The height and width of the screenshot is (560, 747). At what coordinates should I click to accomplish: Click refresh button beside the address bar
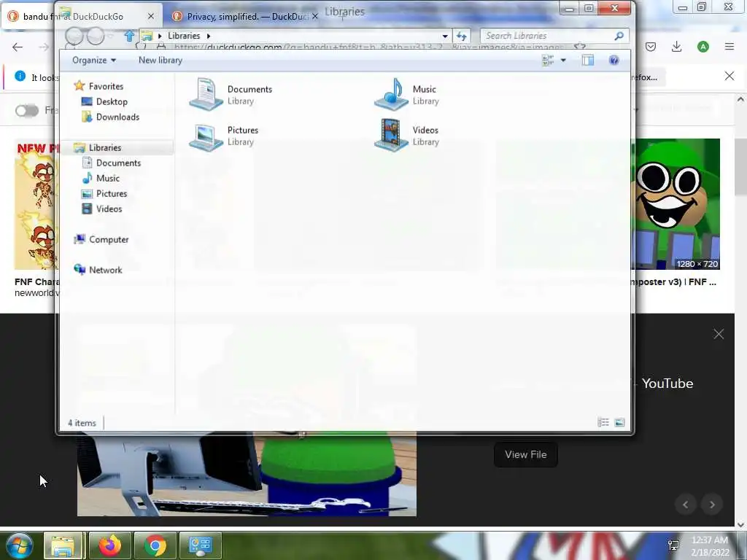pyautogui.click(x=461, y=36)
